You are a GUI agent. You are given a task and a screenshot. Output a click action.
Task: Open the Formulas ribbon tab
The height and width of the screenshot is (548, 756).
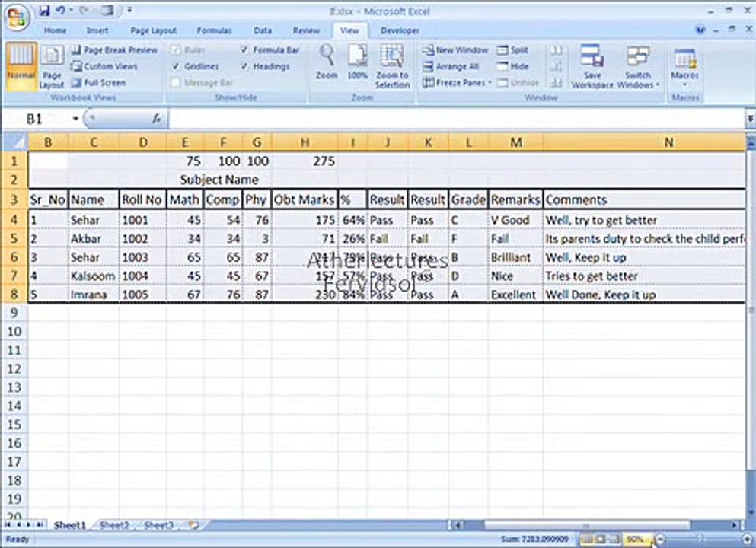tap(214, 30)
